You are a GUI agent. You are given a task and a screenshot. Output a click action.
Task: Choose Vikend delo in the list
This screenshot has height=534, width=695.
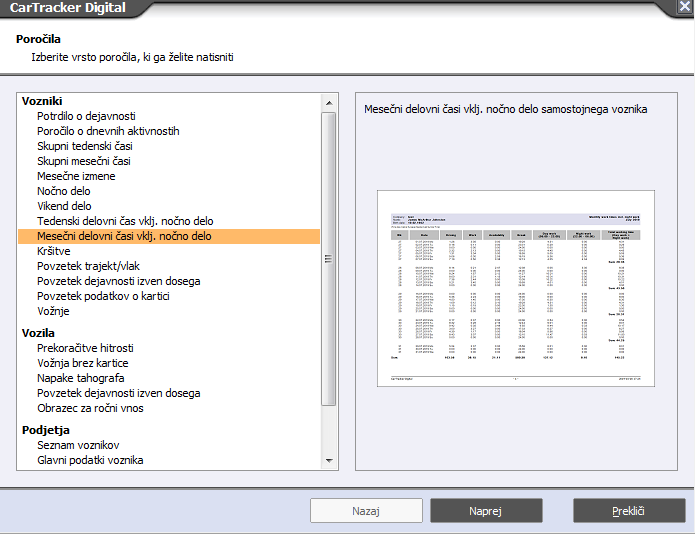pyautogui.click(x=64, y=206)
